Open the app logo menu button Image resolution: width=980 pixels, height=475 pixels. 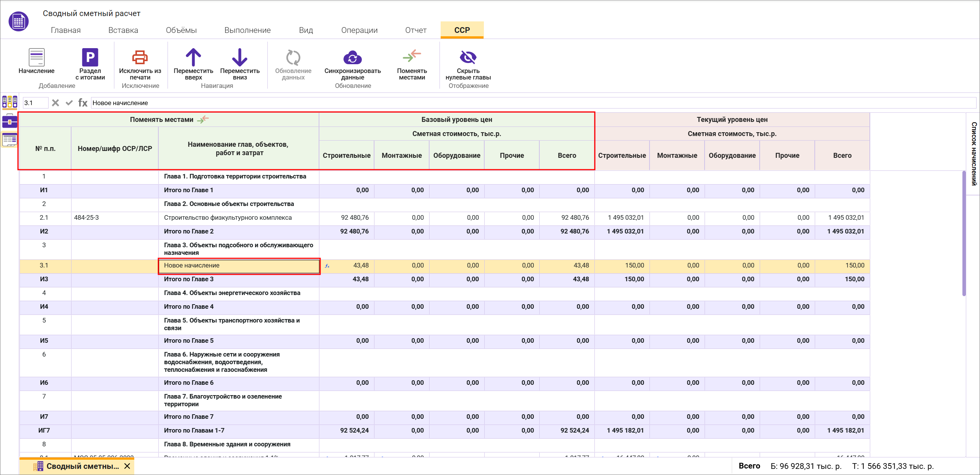pyautogui.click(x=18, y=21)
